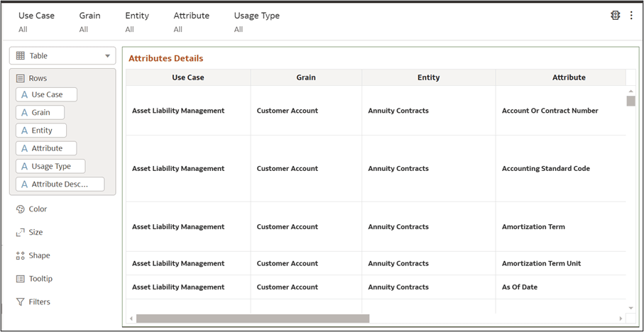This screenshot has height=332, width=644.
Task: Click the Tooltip icon
Action: pos(20,279)
